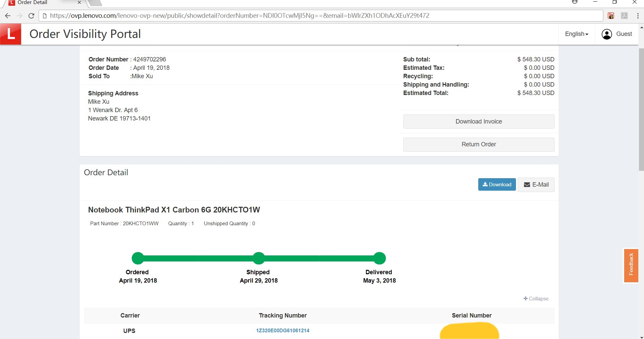Screen dimensions: 644x339
Task: Click the Delivered progress circle
Action: click(x=379, y=258)
